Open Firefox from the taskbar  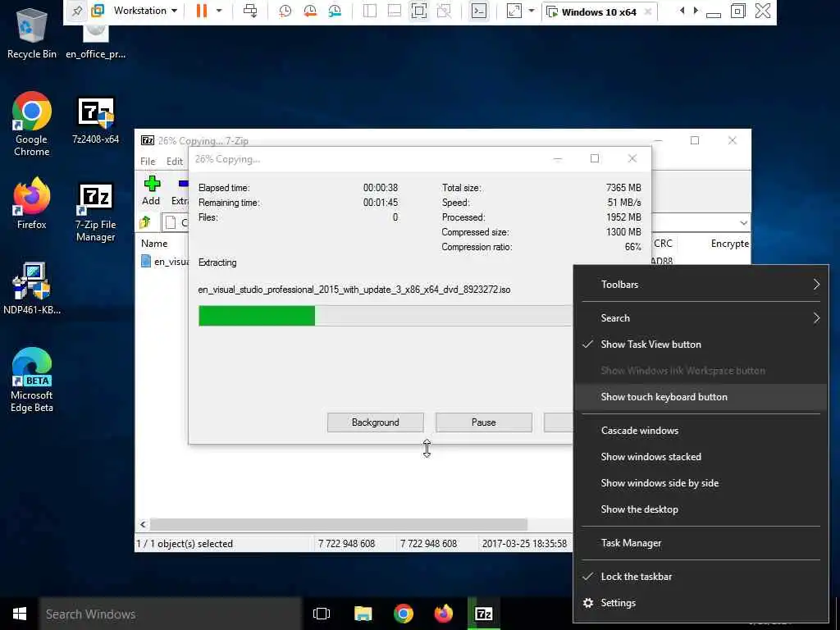444,614
